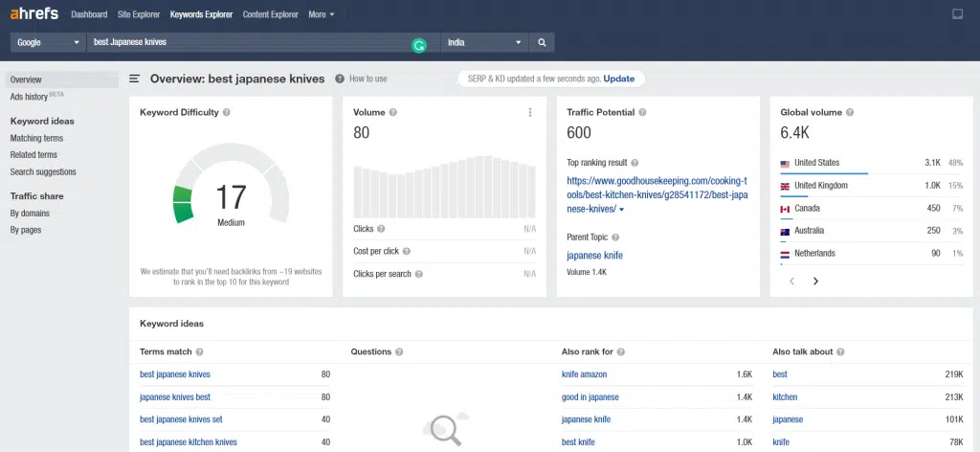980x452 pixels.
Task: Select By pages under Traffic share
Action: pos(26,230)
